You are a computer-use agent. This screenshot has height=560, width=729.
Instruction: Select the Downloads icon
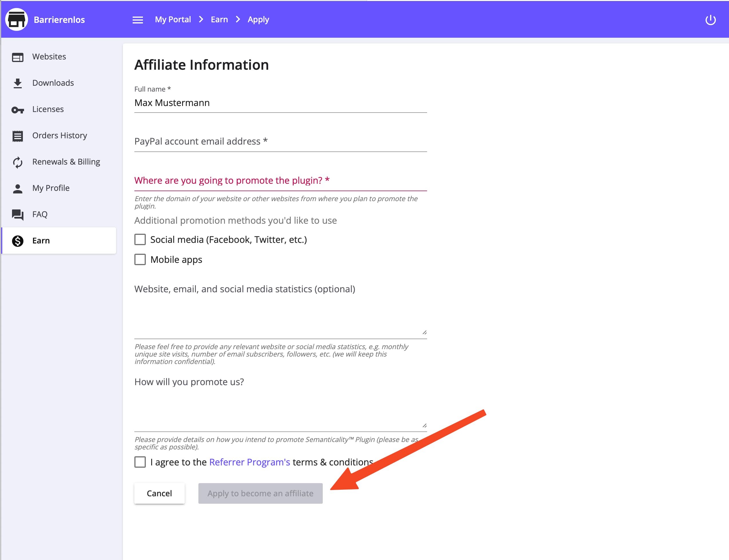point(17,83)
